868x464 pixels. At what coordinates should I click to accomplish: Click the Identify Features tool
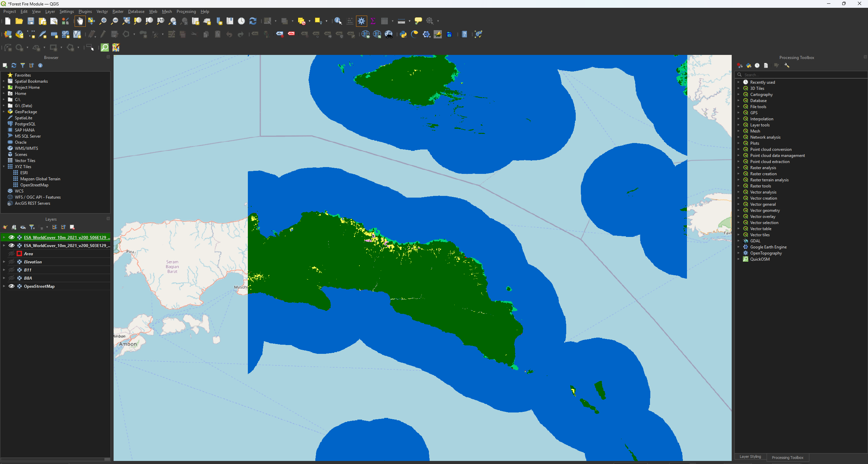pos(338,21)
